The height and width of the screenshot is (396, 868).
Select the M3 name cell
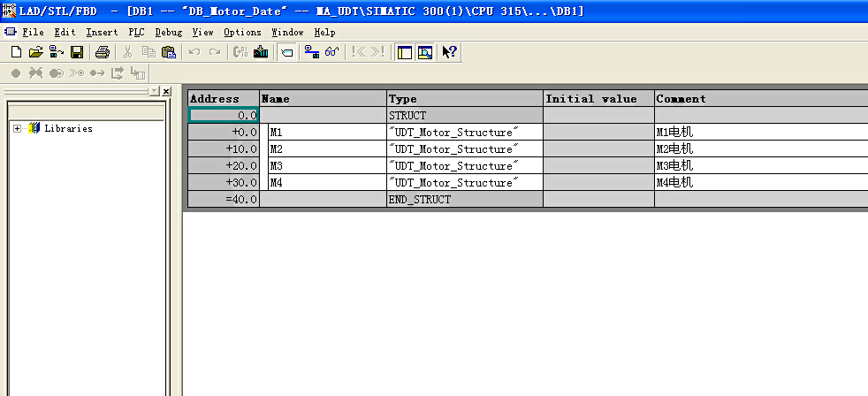point(327,165)
